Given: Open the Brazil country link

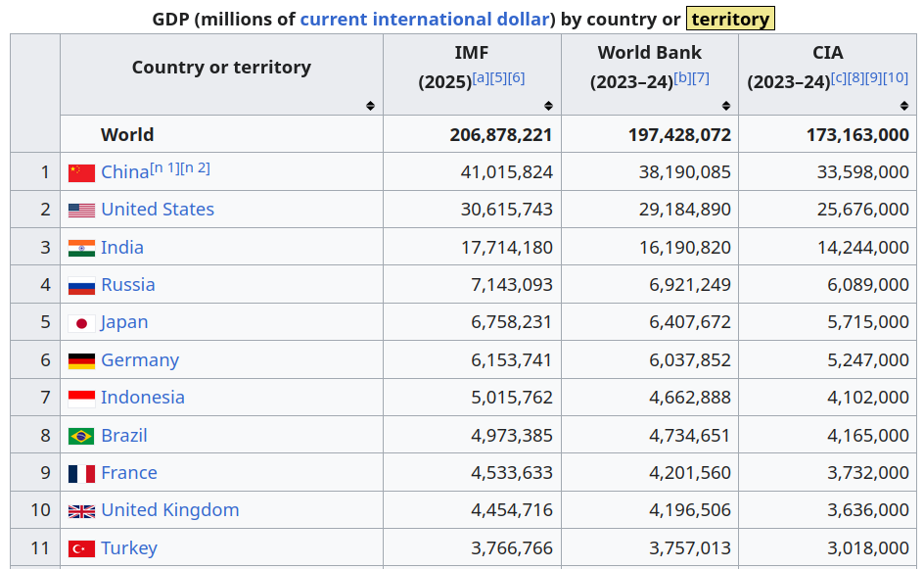Looking at the screenshot, I should pyautogui.click(x=123, y=435).
